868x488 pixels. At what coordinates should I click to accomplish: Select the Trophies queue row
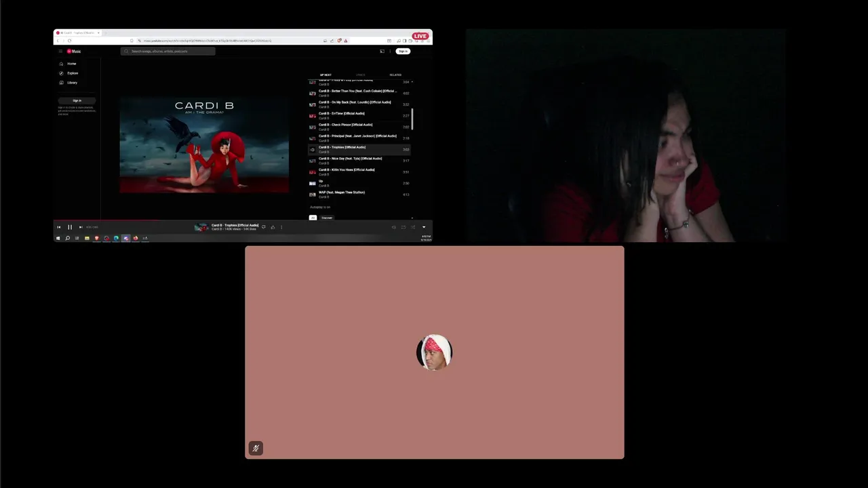tap(359, 149)
